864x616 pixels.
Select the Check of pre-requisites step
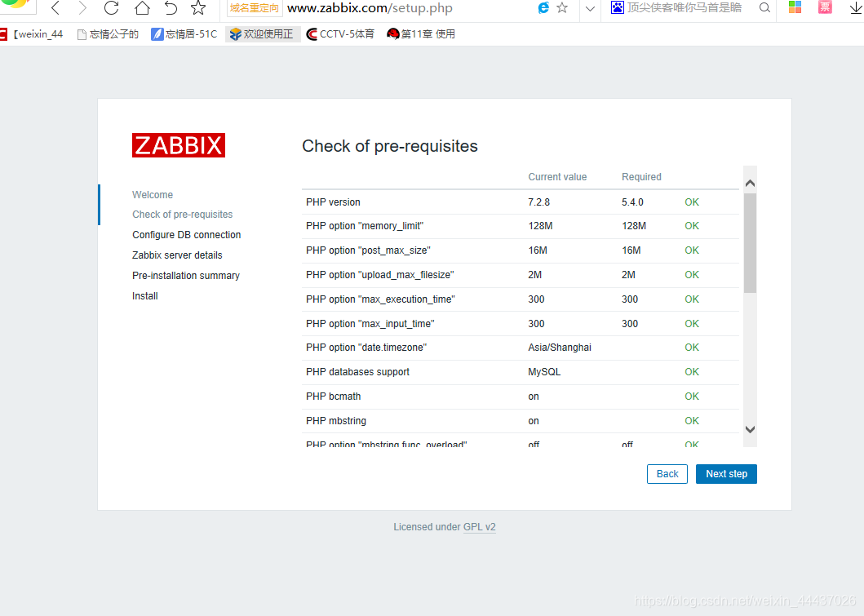[183, 215]
